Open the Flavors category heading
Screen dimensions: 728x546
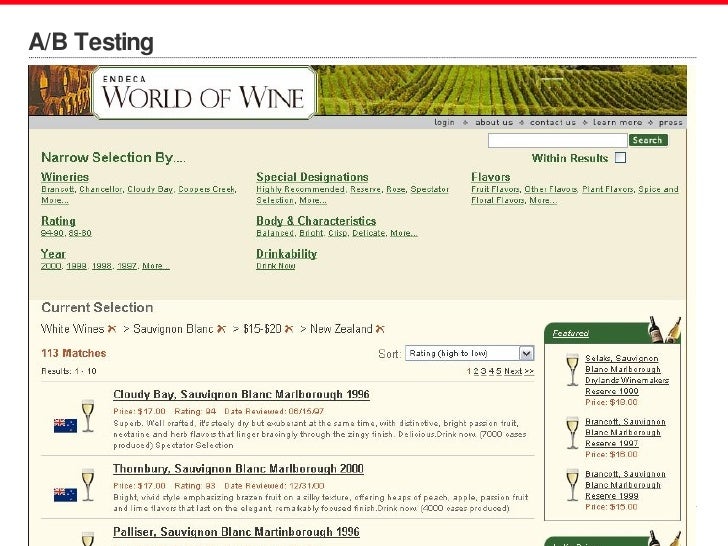point(491,177)
